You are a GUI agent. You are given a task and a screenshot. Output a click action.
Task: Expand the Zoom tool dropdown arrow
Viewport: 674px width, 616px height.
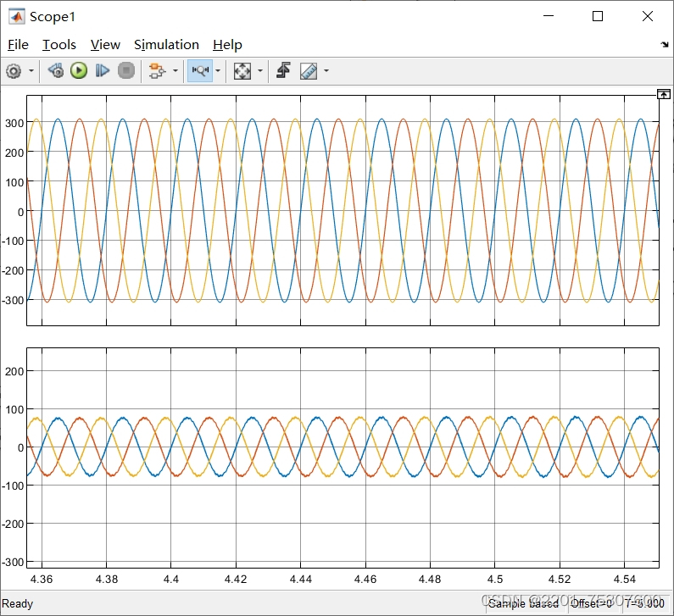(218, 71)
